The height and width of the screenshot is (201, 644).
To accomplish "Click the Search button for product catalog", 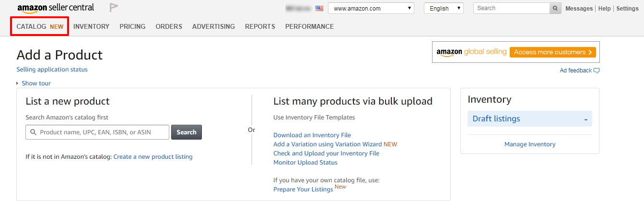I will pos(187,132).
